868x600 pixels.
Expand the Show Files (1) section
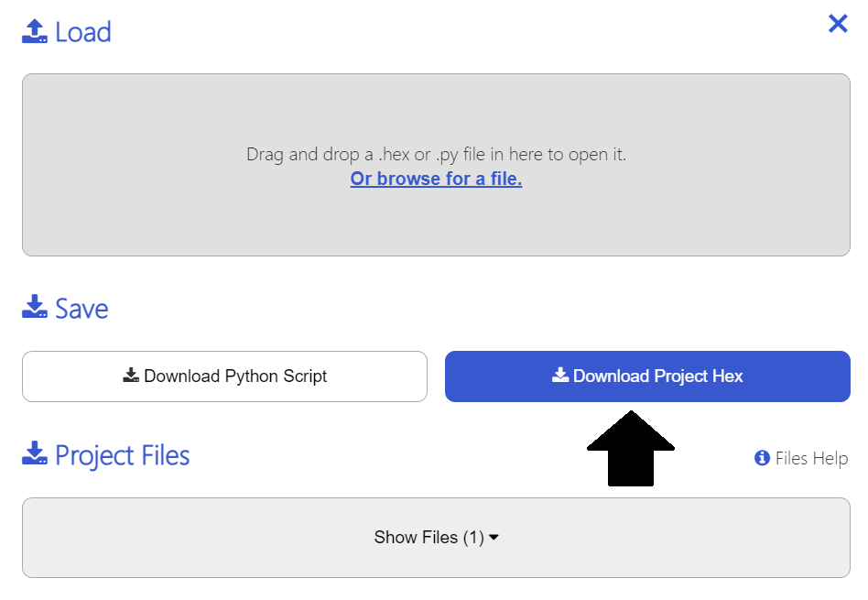pos(436,538)
